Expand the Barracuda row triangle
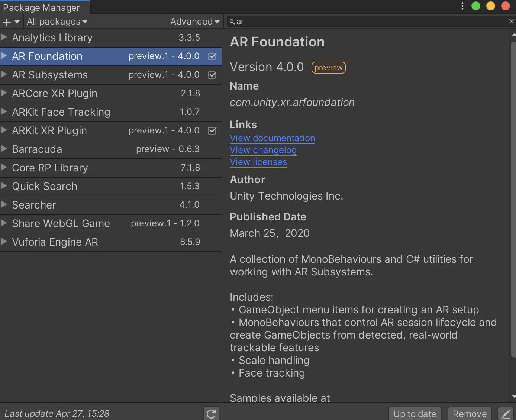516x420 pixels. (x=4, y=148)
